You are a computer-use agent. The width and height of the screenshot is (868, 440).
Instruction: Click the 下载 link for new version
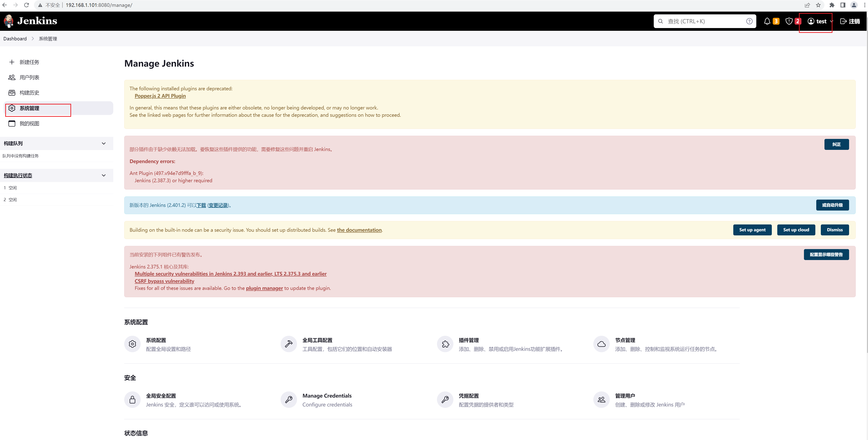click(201, 205)
